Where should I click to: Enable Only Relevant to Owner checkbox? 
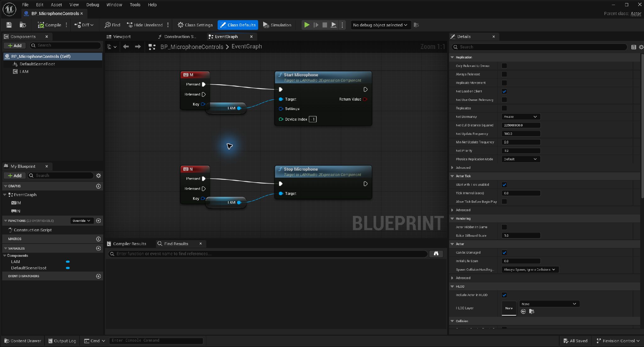tap(504, 66)
